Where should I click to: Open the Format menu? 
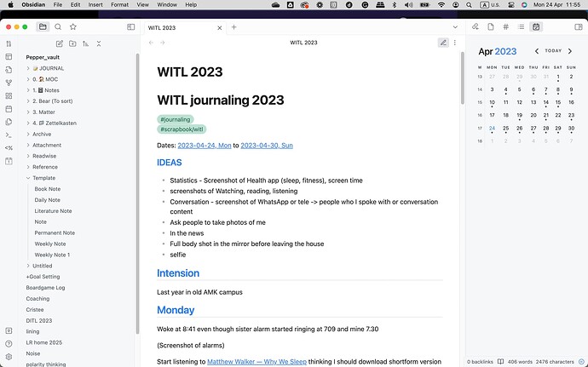point(119,4)
